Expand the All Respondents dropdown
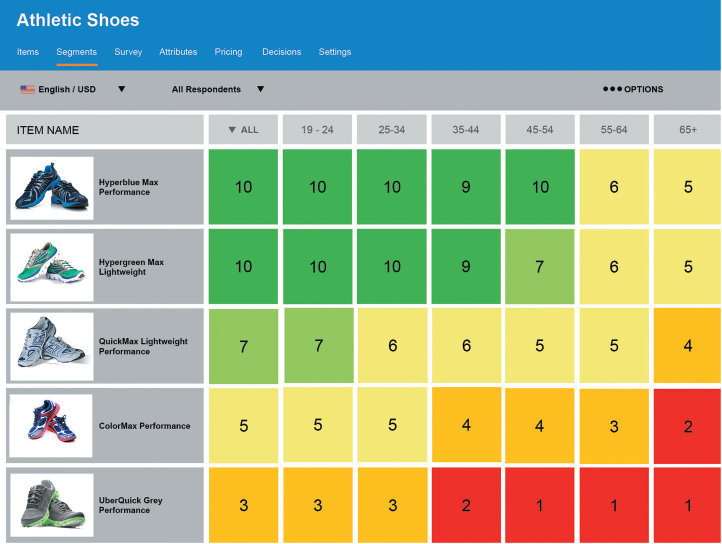 click(260, 89)
